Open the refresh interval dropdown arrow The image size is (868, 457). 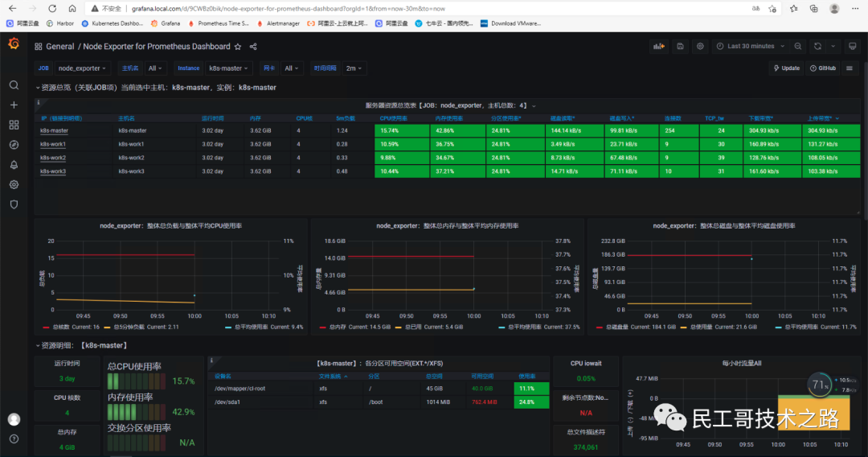(833, 47)
